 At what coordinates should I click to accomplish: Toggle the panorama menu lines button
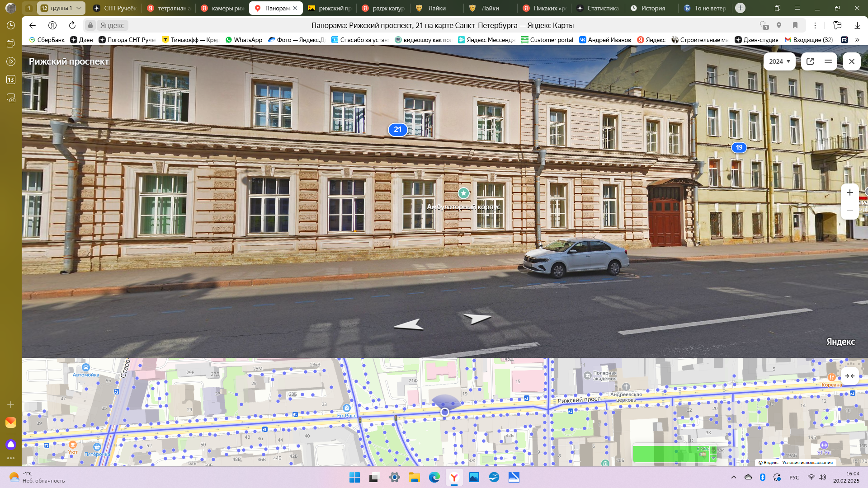click(828, 61)
